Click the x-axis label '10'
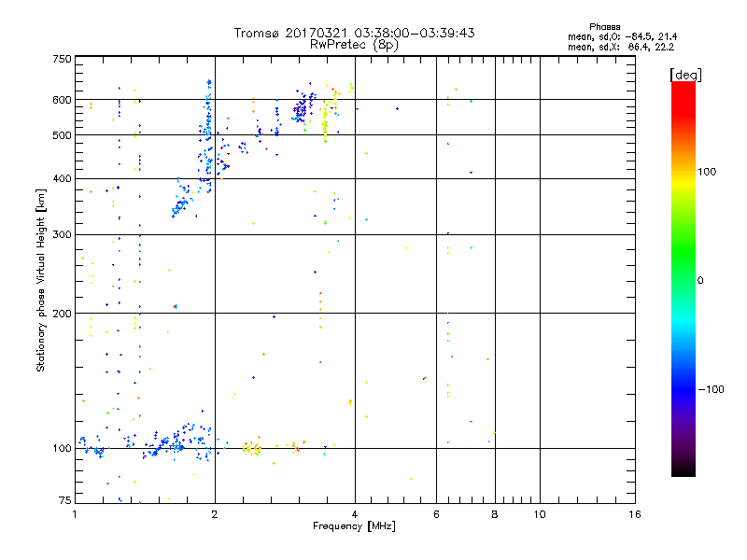Image resolution: width=747 pixels, height=560 pixels. click(540, 514)
